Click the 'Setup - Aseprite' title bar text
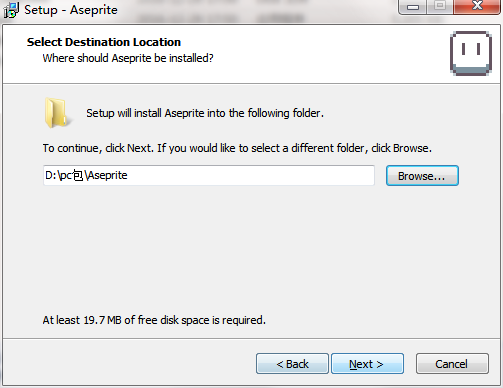The width and height of the screenshot is (503, 388). tap(71, 10)
